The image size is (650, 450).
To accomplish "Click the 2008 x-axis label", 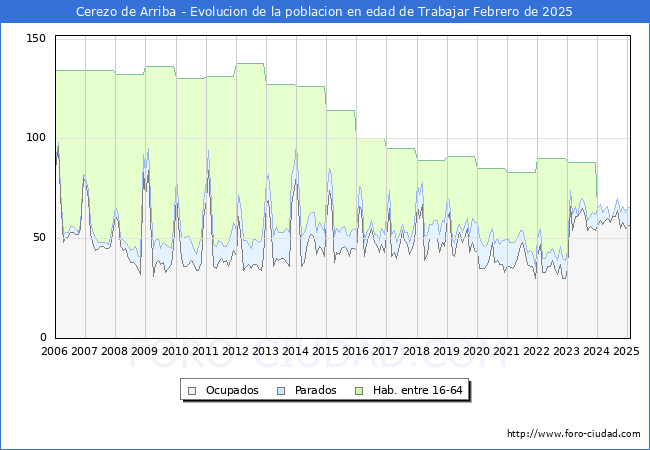I will (114, 351).
